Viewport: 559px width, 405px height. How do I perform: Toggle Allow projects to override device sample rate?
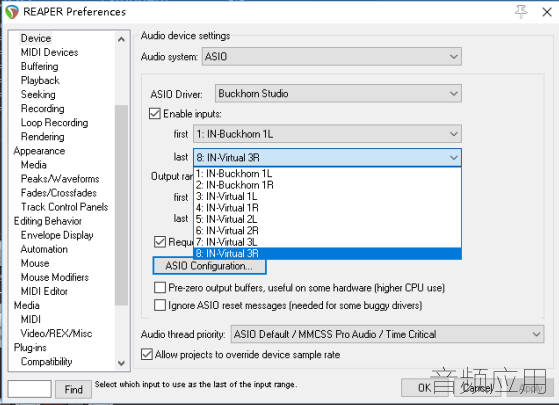147,354
